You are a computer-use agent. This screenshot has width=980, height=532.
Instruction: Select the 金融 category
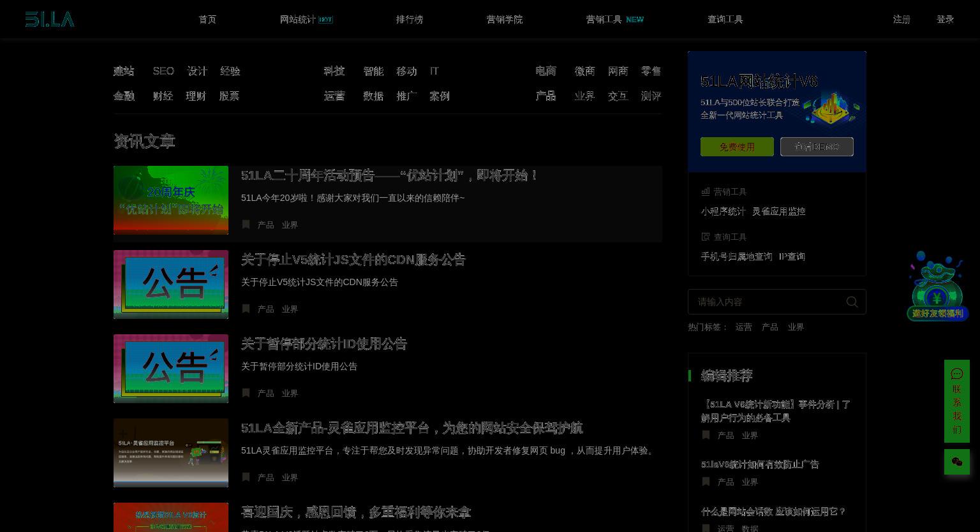click(124, 96)
